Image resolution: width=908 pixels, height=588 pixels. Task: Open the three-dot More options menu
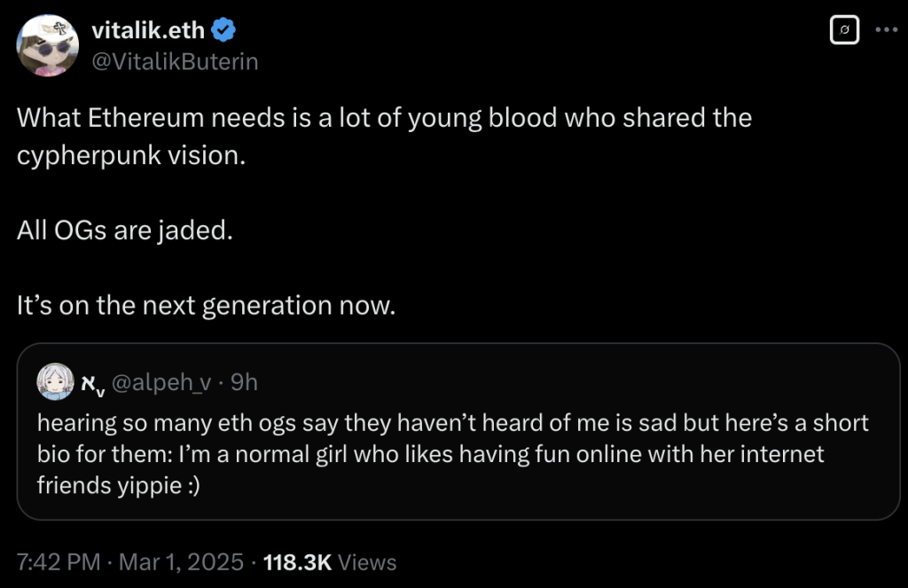pyautogui.click(x=886, y=30)
